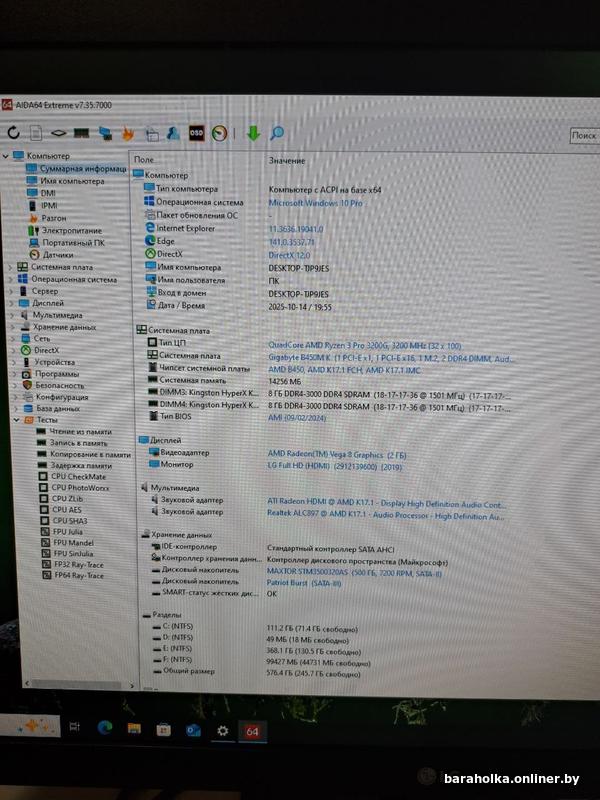Select the FP64 Ray-Trace benchmark
Screen dimensions: 600x800
[79, 576]
